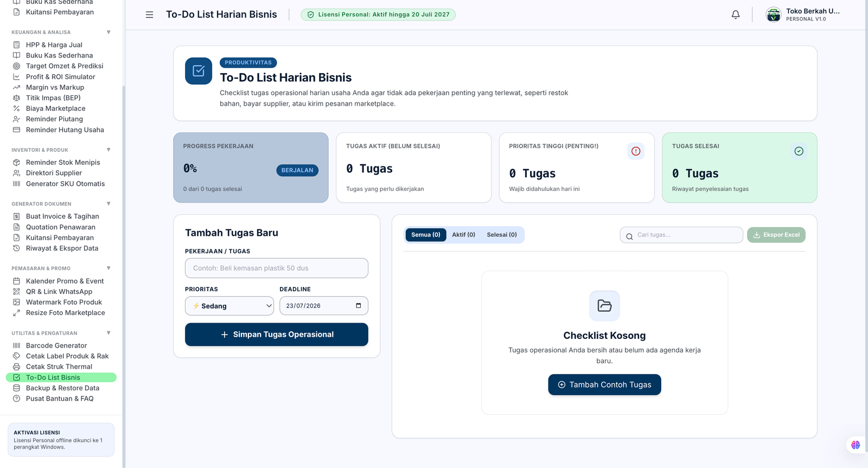
Task: Click the Lisensi Personal active badge
Action: tap(378, 15)
